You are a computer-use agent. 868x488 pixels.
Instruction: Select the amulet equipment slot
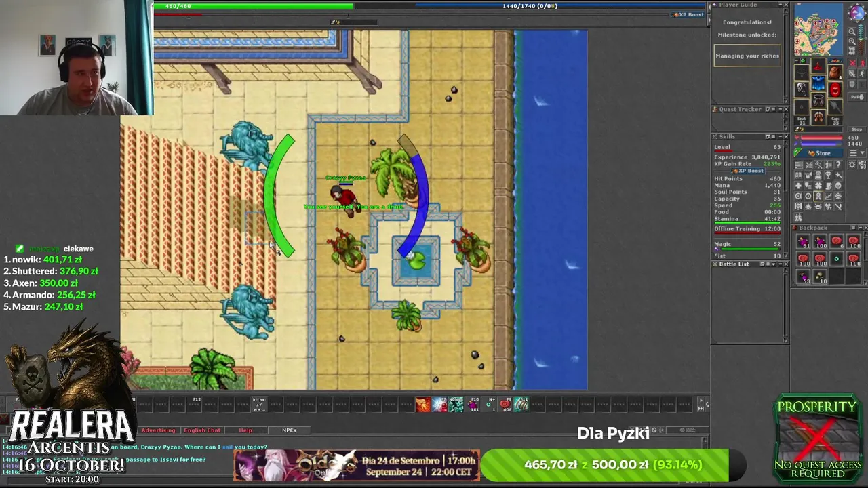[802, 73]
